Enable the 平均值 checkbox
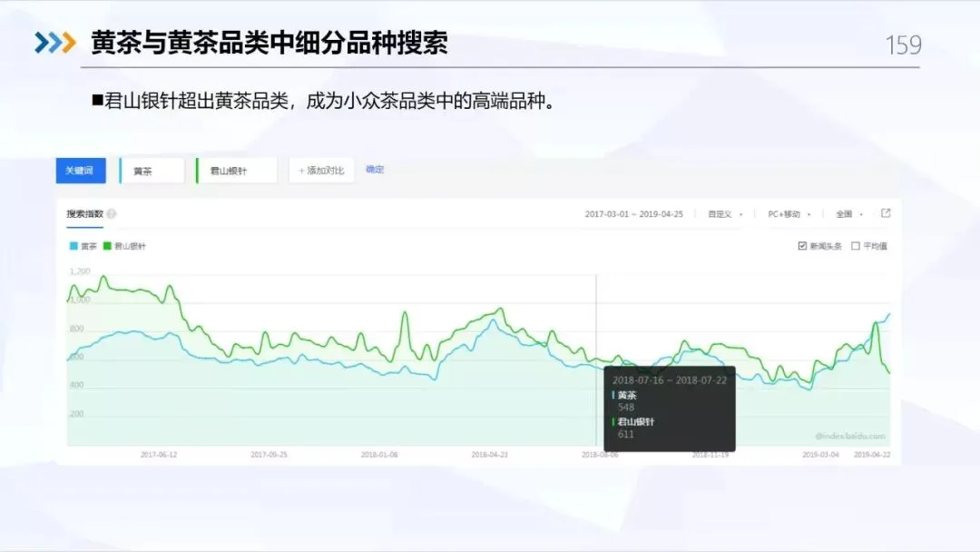 [856, 246]
